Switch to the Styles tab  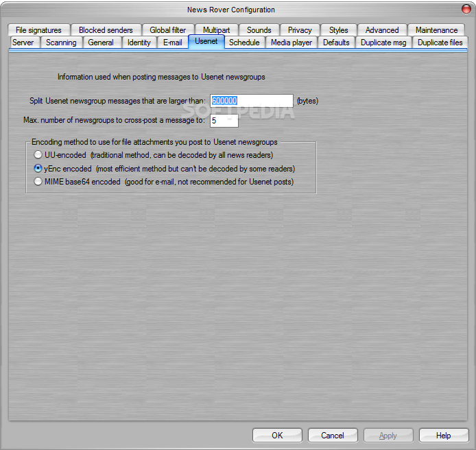tap(339, 30)
